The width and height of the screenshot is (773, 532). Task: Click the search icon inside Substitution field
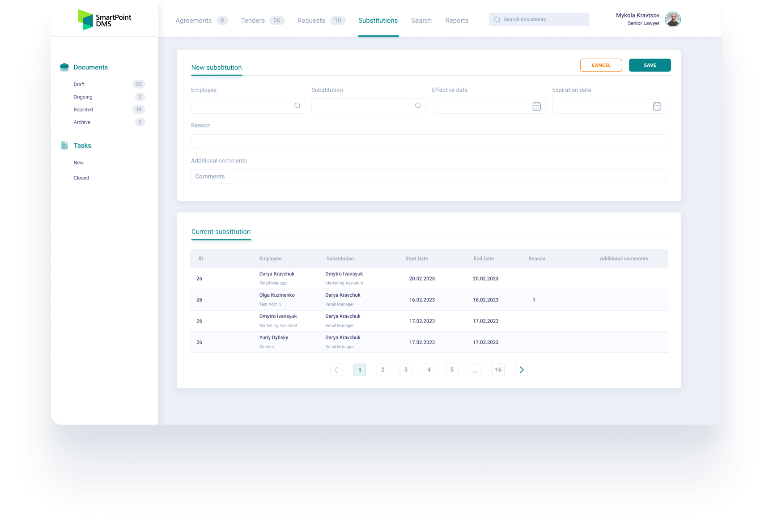[x=417, y=106]
